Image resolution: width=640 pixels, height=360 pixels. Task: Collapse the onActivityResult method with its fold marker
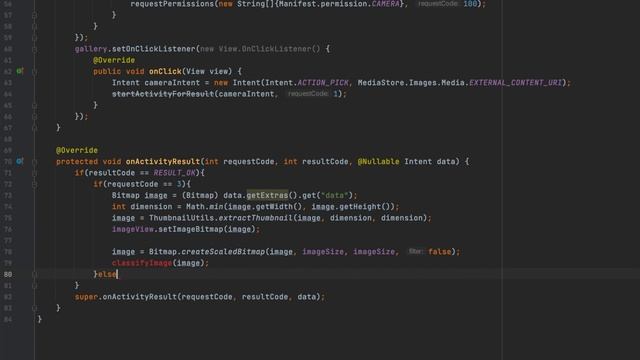pos(35,162)
